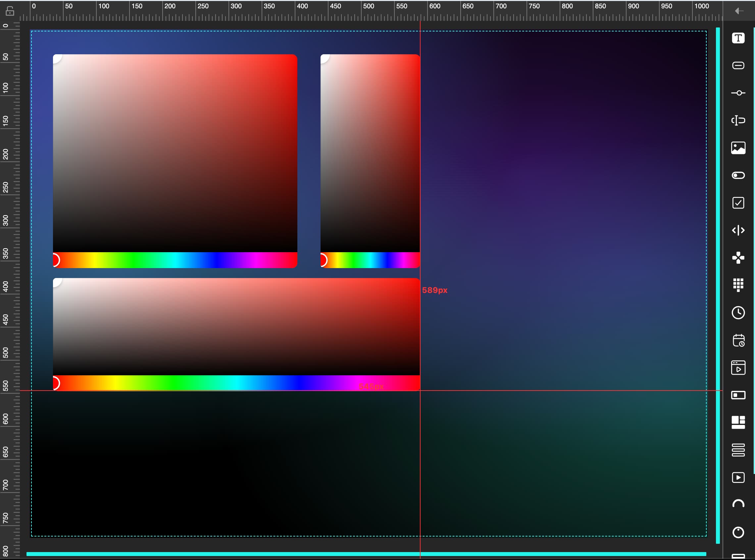This screenshot has height=560, width=755.
Task: Pick the Button widget icon
Action: pos(738,66)
